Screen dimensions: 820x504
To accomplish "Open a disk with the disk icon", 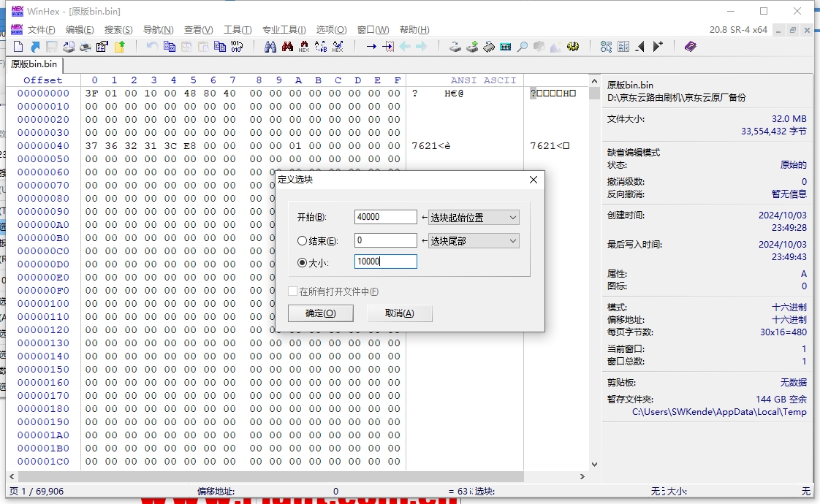I will tap(455, 46).
